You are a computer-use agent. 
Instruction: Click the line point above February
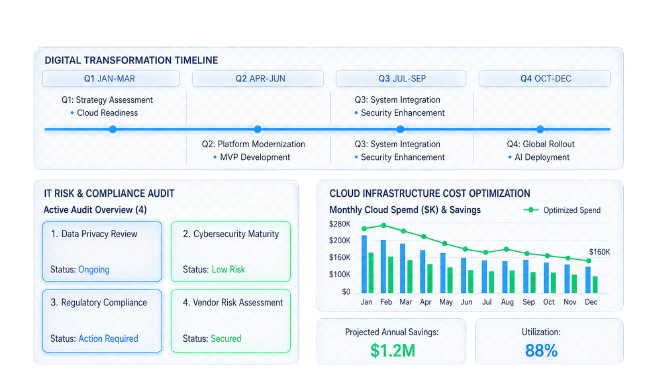point(384,225)
